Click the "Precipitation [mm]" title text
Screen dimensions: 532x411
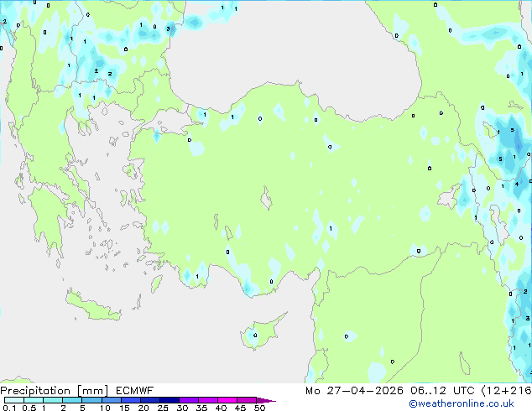point(55,391)
